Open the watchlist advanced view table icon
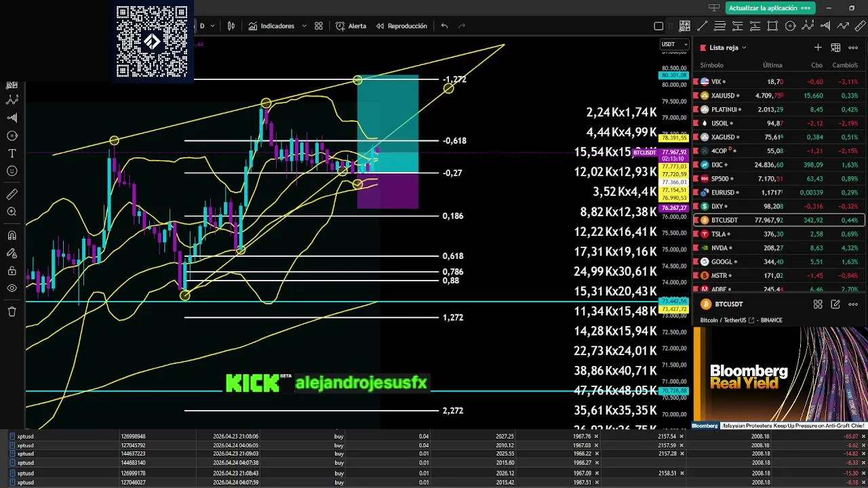This screenshot has height=488, width=868. click(x=835, y=47)
